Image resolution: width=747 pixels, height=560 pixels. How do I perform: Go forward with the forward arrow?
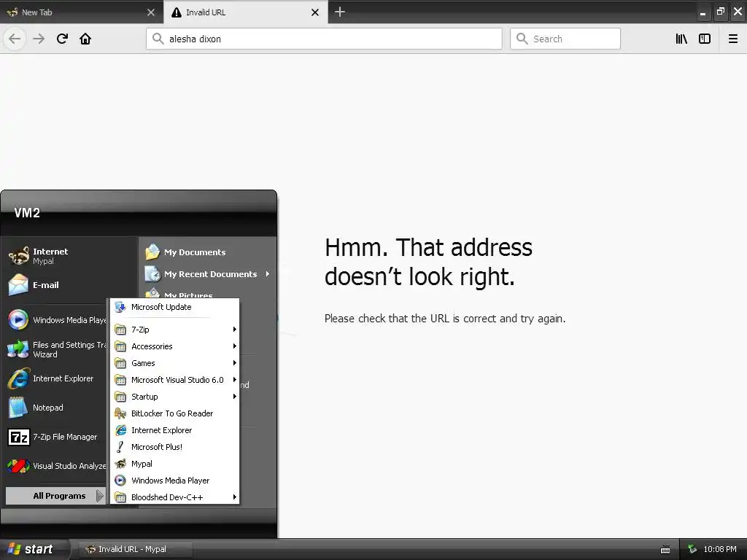[x=39, y=39]
